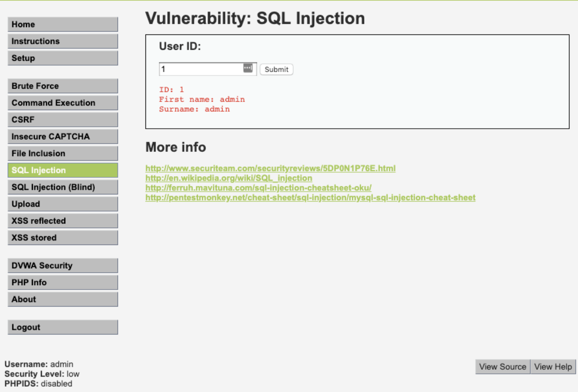The width and height of the screenshot is (578, 392).
Task: Go to XSS reflected
Action: coord(62,221)
